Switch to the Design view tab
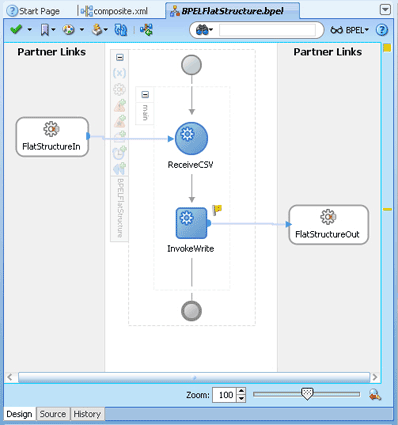 [19, 414]
